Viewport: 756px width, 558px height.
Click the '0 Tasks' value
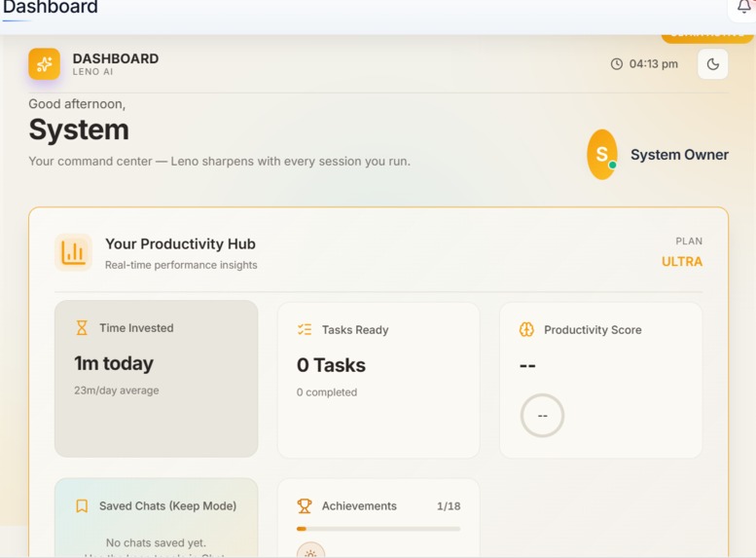point(331,365)
